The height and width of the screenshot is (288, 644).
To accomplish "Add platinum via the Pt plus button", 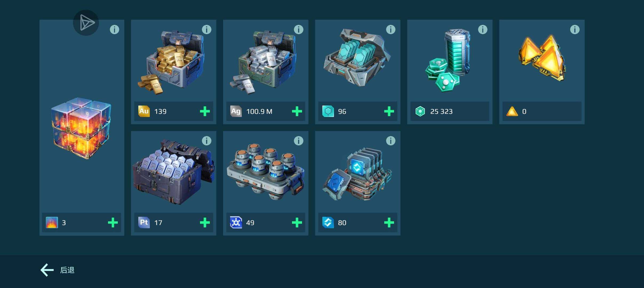I will click(205, 222).
